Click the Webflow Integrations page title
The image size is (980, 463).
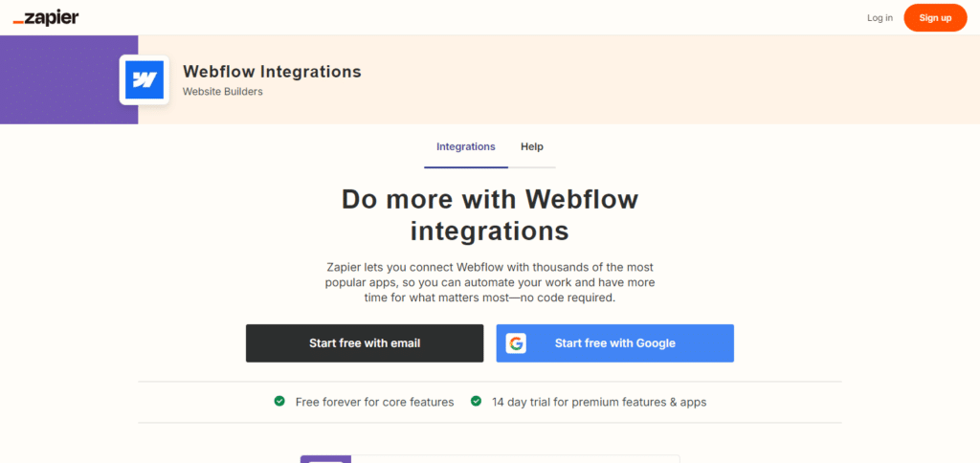(x=272, y=72)
